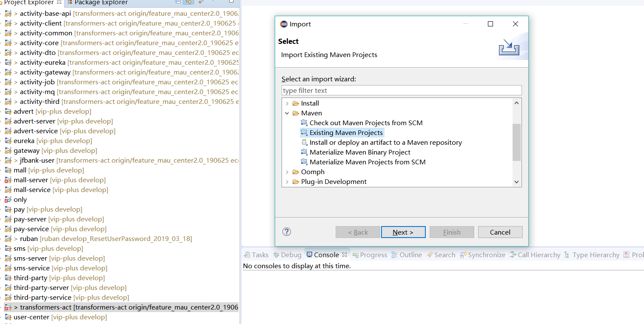644x324 pixels.
Task: Select the activity-core project
Action: point(39,43)
